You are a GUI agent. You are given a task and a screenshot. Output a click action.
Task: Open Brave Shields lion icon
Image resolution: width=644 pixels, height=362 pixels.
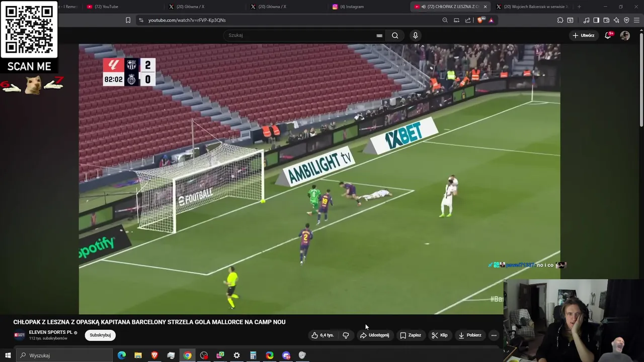tap(480, 20)
